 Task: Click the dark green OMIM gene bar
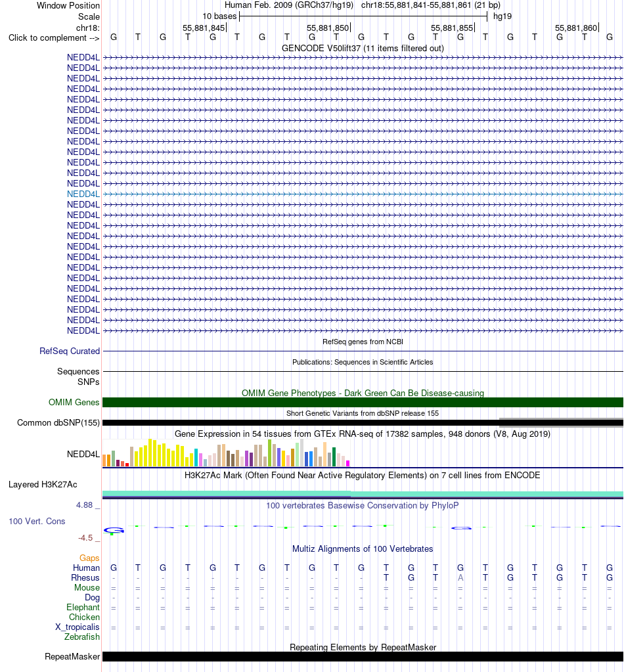[363, 403]
